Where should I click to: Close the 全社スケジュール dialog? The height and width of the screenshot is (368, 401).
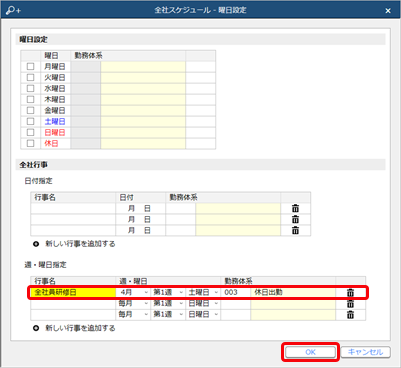tap(388, 11)
